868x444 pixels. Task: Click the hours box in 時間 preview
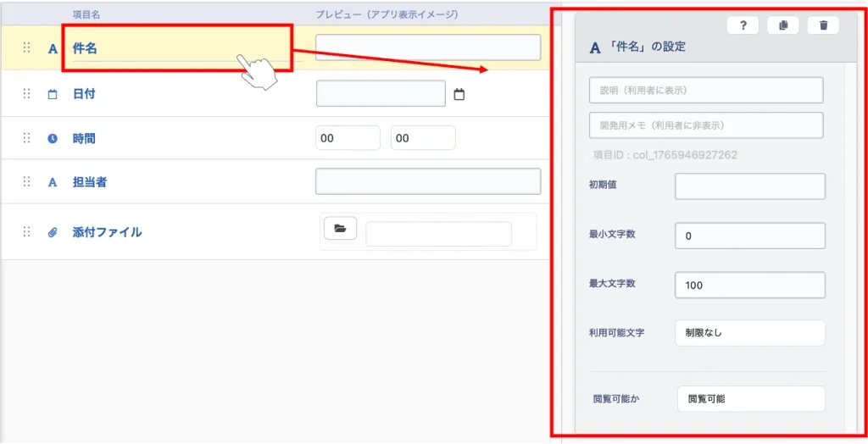pos(348,138)
